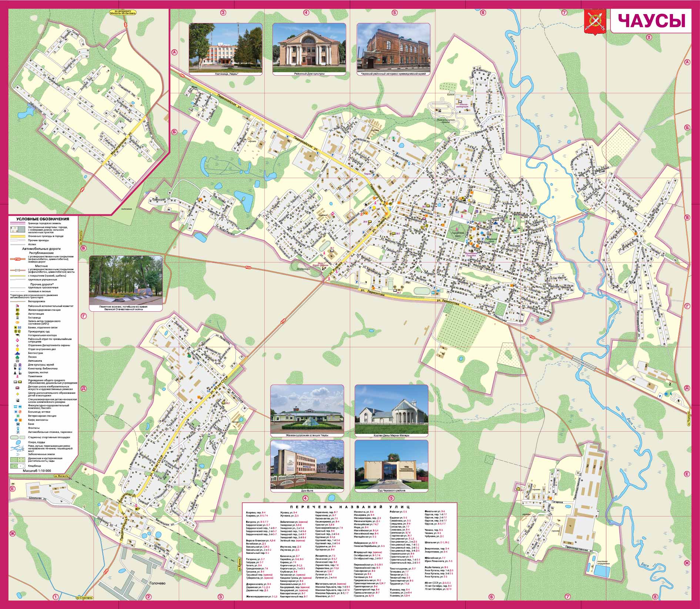Click grid marker 4 on the top border
Screen dimensions: 700x609
[306, 13]
